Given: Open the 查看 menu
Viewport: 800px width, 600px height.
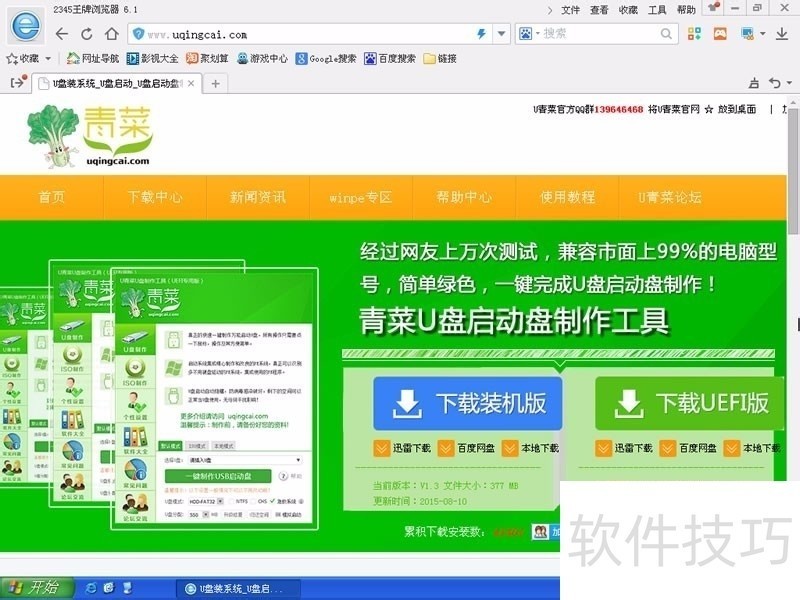Looking at the screenshot, I should click(x=599, y=10).
